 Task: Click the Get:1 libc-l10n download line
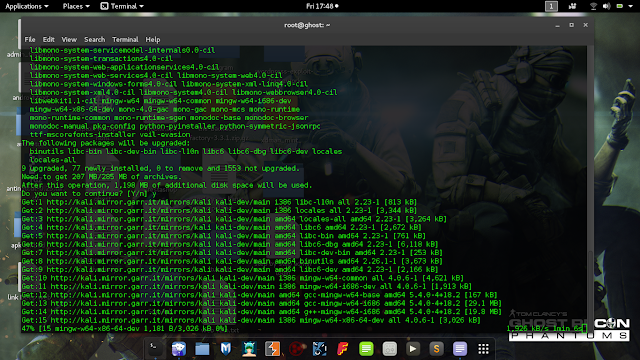click(x=219, y=202)
